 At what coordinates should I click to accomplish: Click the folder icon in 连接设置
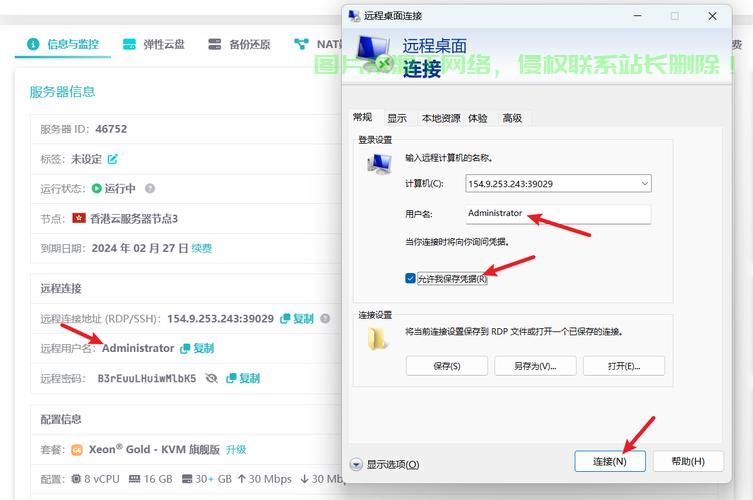[x=378, y=338]
